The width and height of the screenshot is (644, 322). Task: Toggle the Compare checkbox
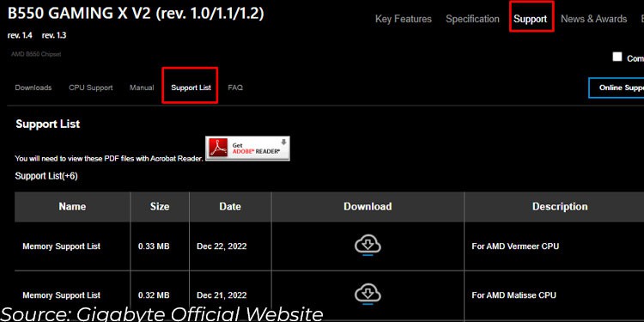[x=617, y=57]
